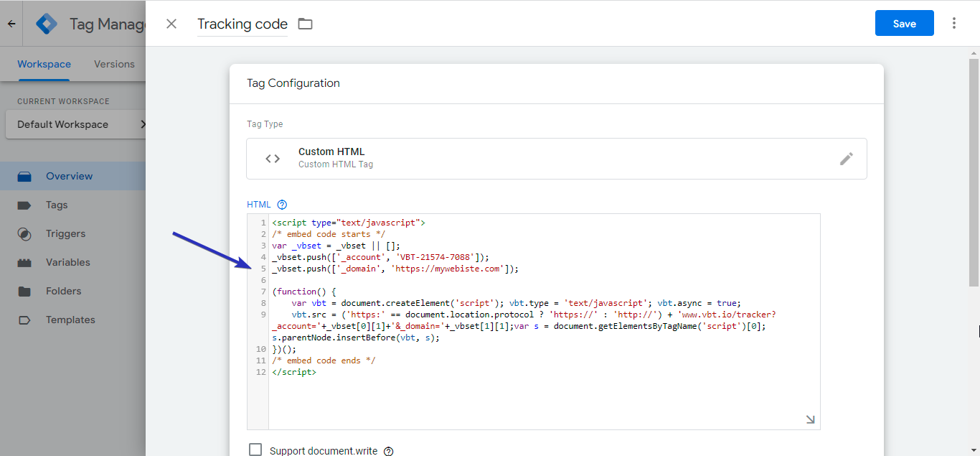
Task: Click the 'https://mywebiste.com' domain line
Action: tap(395, 269)
